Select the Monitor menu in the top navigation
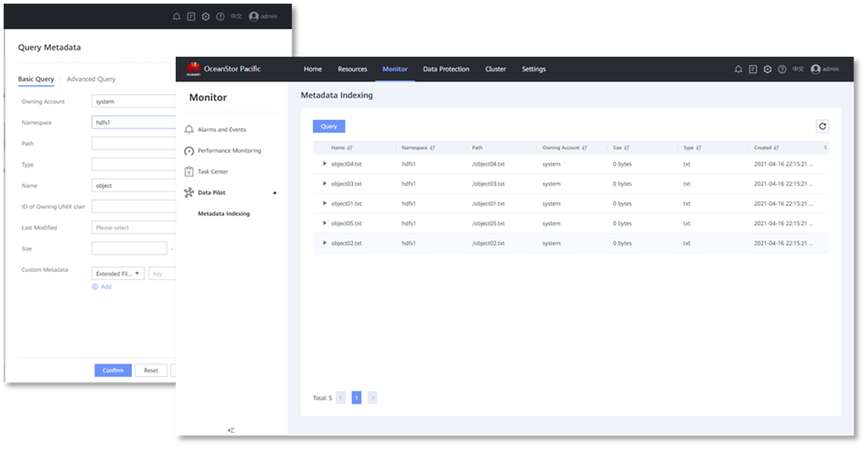Viewport: 868px width, 449px height. pos(395,69)
